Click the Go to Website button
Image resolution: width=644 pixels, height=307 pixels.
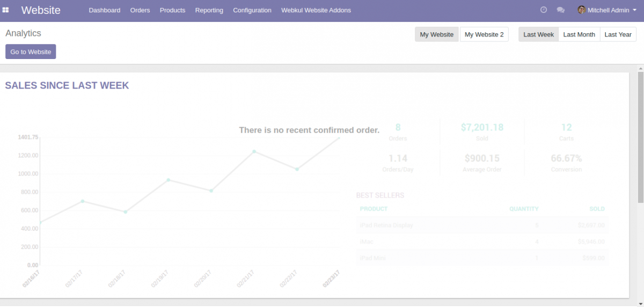point(31,52)
